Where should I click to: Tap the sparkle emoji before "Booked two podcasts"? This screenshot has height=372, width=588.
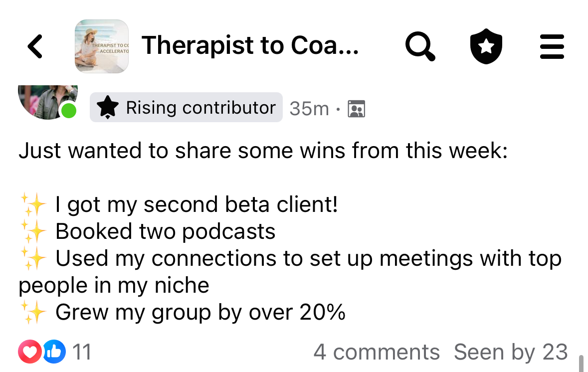click(33, 231)
